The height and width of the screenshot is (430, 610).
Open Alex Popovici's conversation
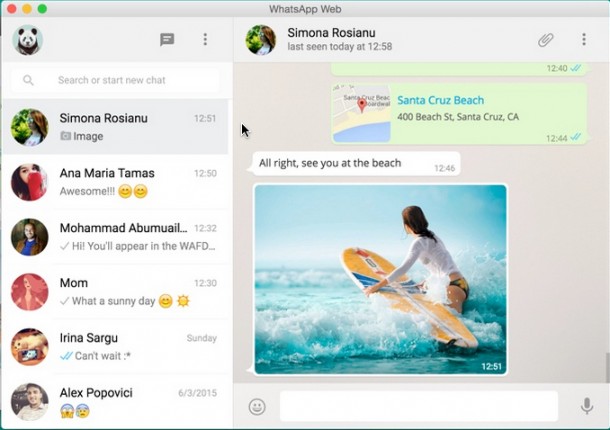116,401
